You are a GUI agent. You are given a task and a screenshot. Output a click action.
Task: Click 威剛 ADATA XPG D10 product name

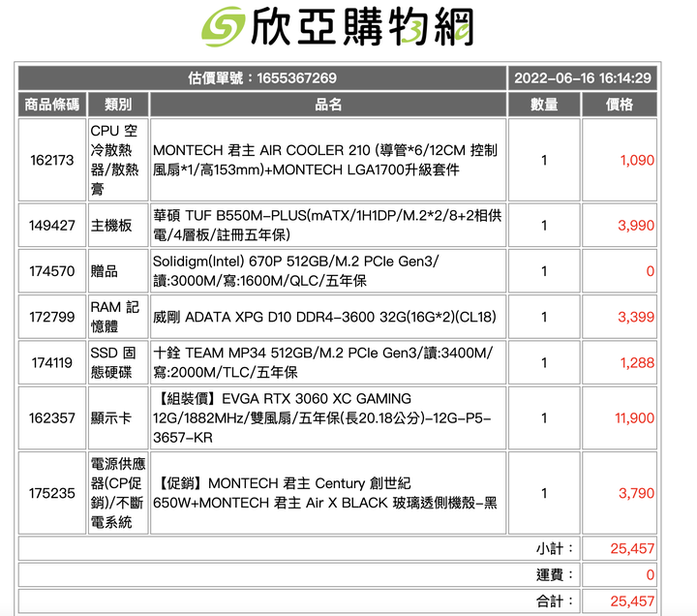coord(324,317)
